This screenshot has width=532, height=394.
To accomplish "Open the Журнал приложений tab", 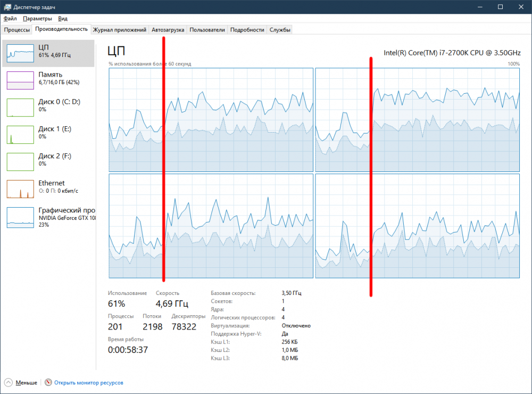I will point(119,30).
